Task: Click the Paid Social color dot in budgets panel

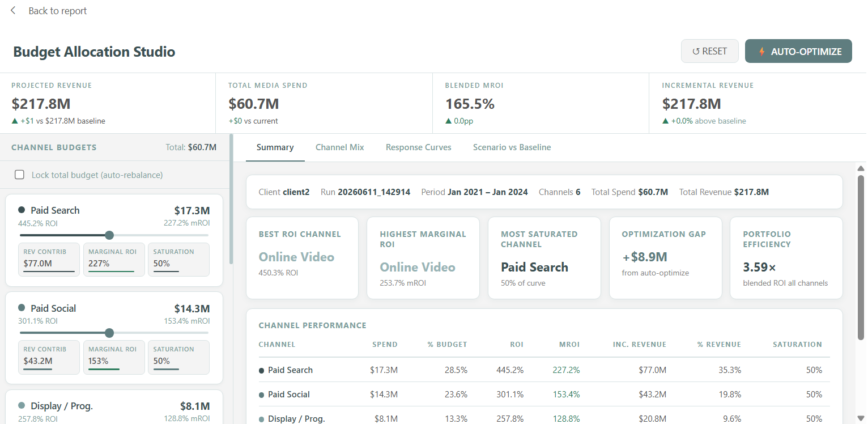Action: (22, 308)
